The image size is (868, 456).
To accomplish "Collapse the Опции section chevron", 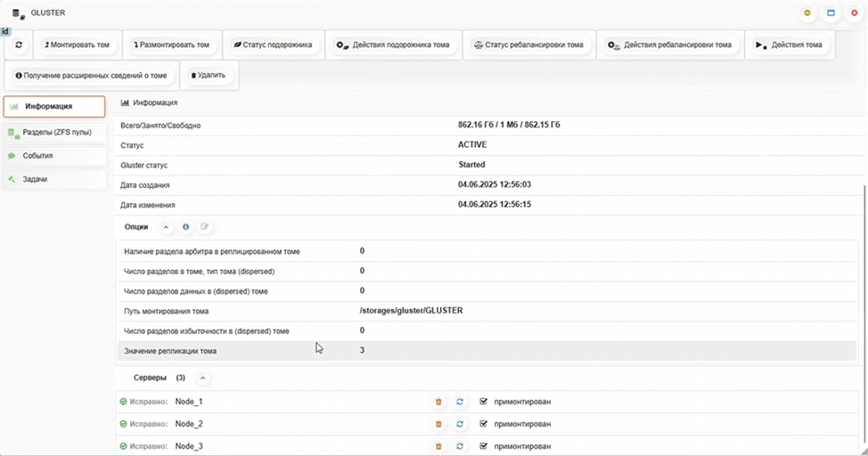I will pyautogui.click(x=166, y=227).
